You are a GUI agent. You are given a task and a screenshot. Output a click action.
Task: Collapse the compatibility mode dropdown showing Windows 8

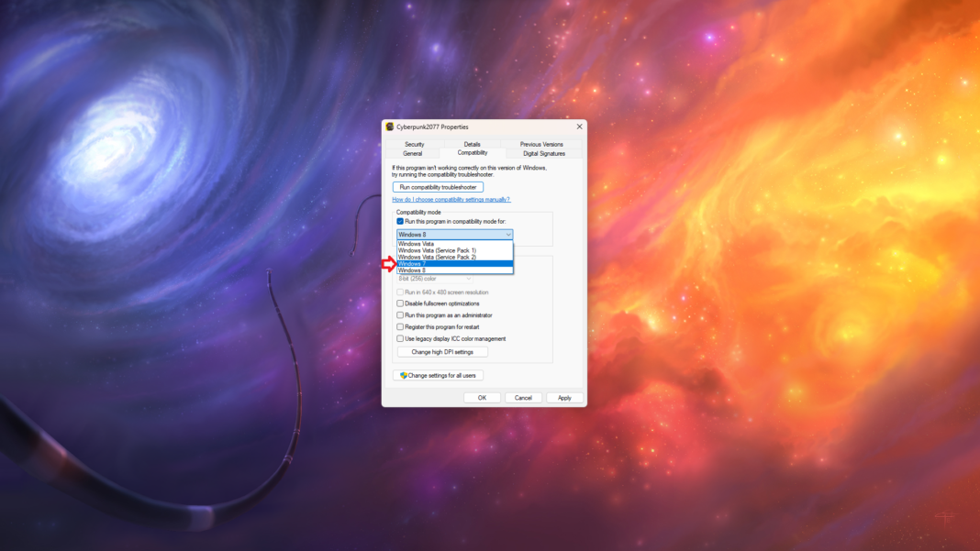507,235
